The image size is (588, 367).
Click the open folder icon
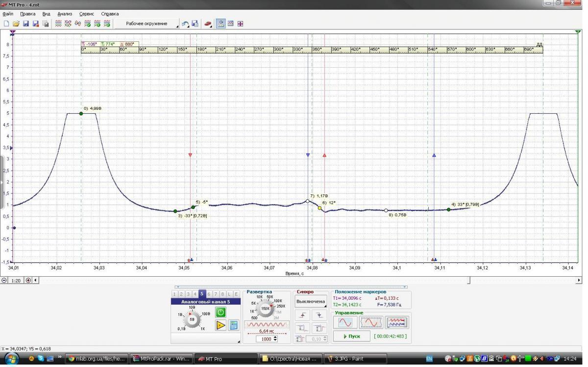pos(16,24)
